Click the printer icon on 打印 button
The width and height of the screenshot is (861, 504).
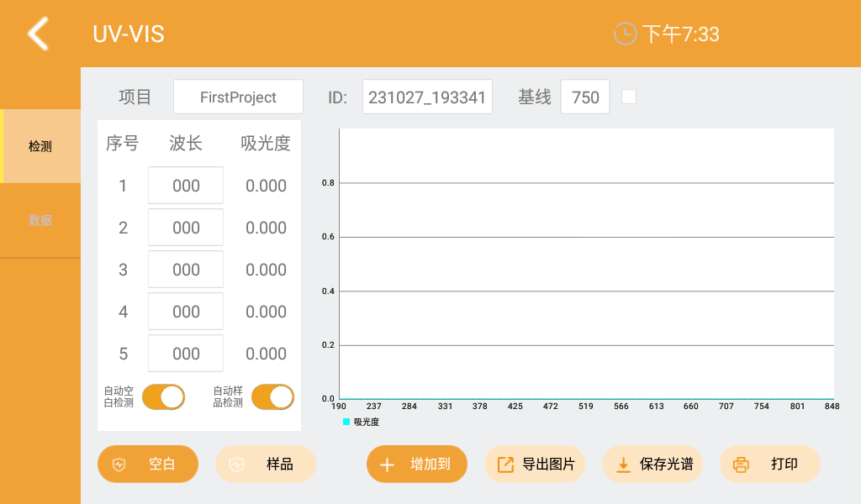coord(741,464)
